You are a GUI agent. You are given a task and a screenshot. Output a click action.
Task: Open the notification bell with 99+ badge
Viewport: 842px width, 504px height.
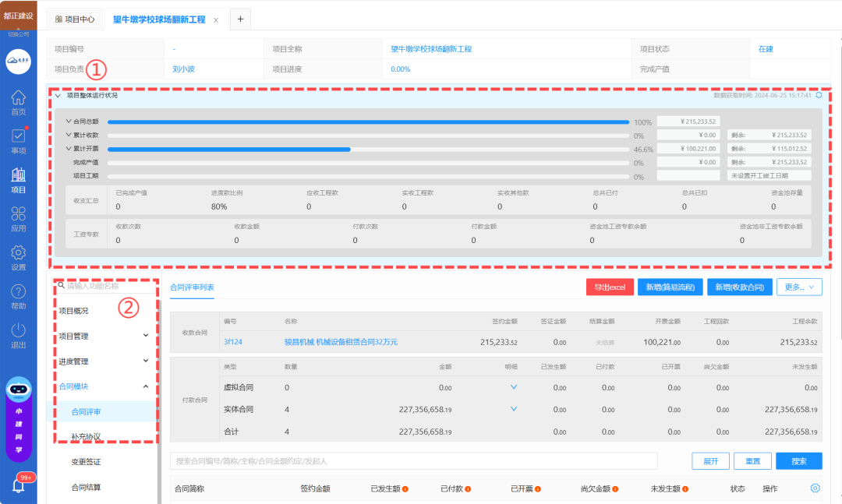(19, 485)
